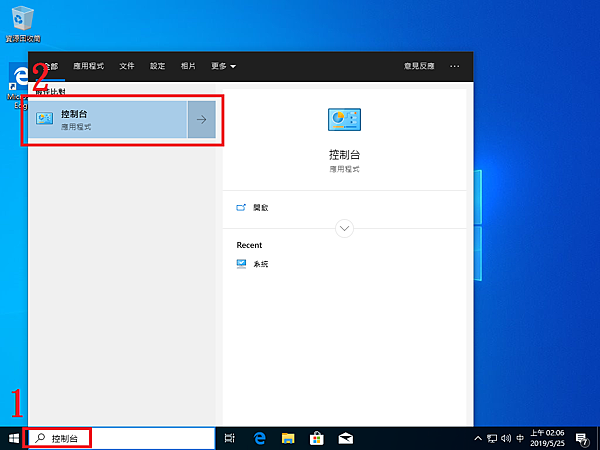Click the search magnifier icon in taskbar
The height and width of the screenshot is (450, 600).
coord(40,438)
